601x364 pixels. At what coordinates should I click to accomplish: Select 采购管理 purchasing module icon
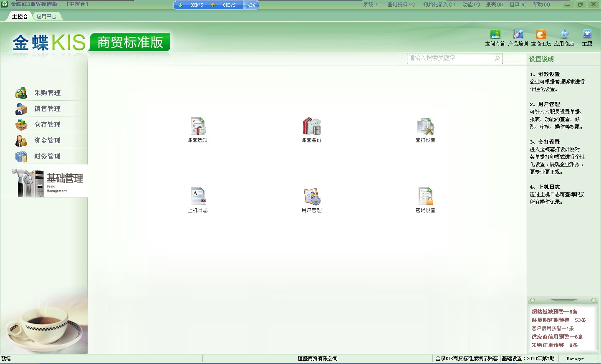click(x=21, y=93)
